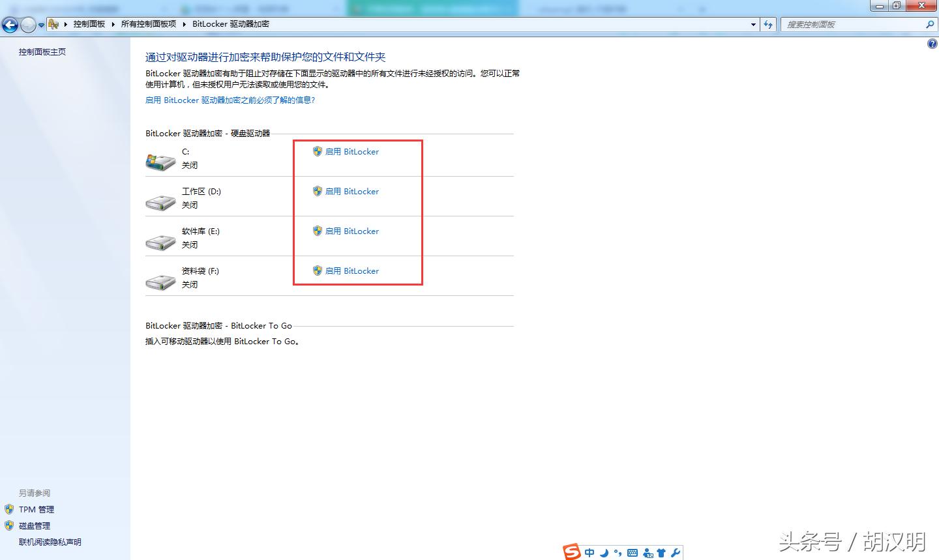
Task: Toggle full/half-width mode with the moon icon
Action: tap(603, 552)
